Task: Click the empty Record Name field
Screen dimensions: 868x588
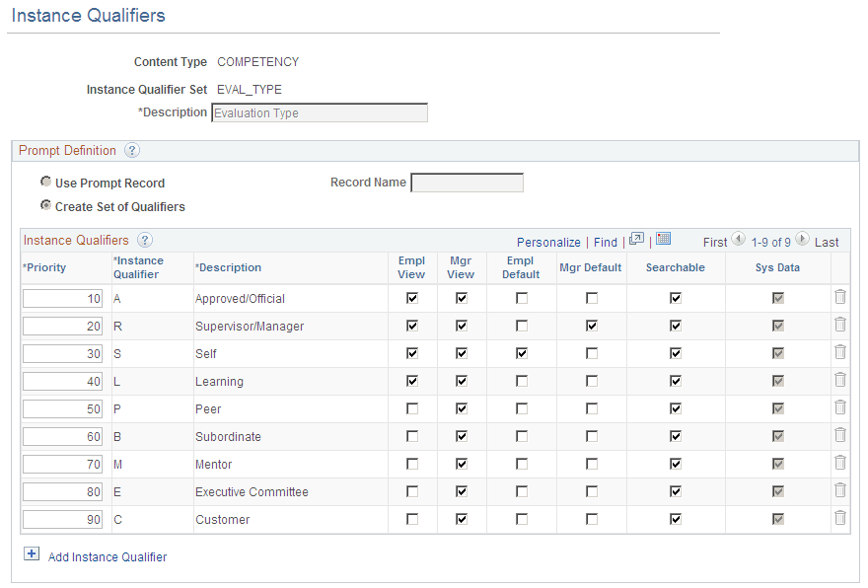Action: [x=467, y=183]
